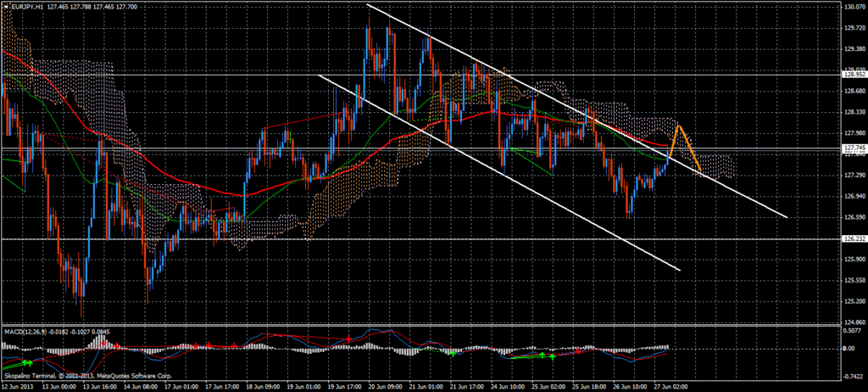
Task: Click the small triangle before EURJPY,H1 title
Action: (4, 7)
